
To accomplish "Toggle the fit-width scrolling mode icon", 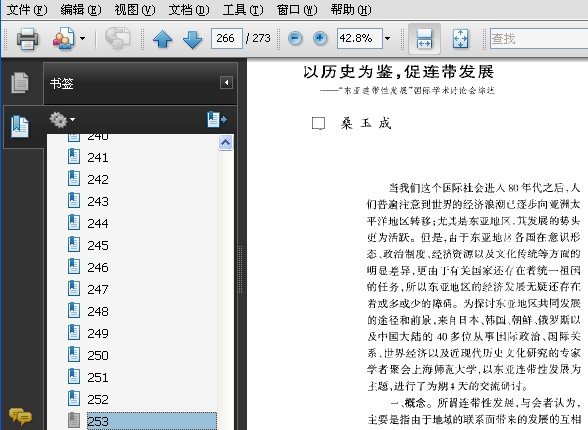I will [424, 39].
